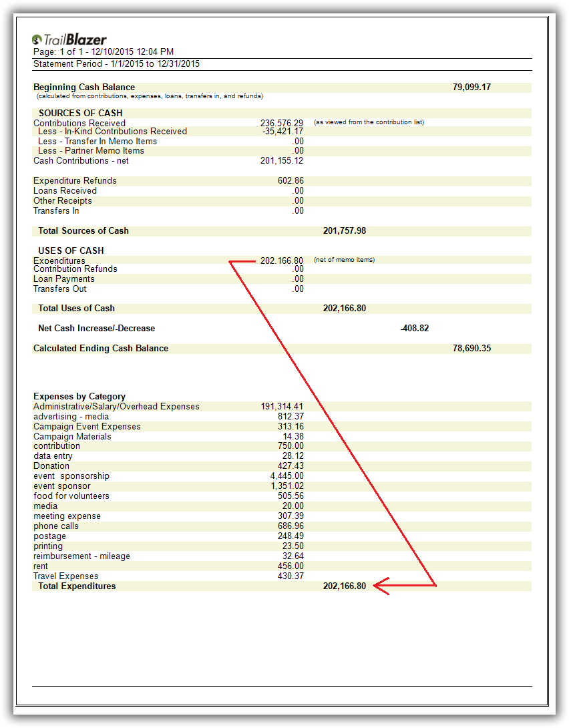Screen dimensions: 569x728
Task: Click the red arrowhead pointing at Total Expenditures
Action: pyautogui.click(x=381, y=586)
